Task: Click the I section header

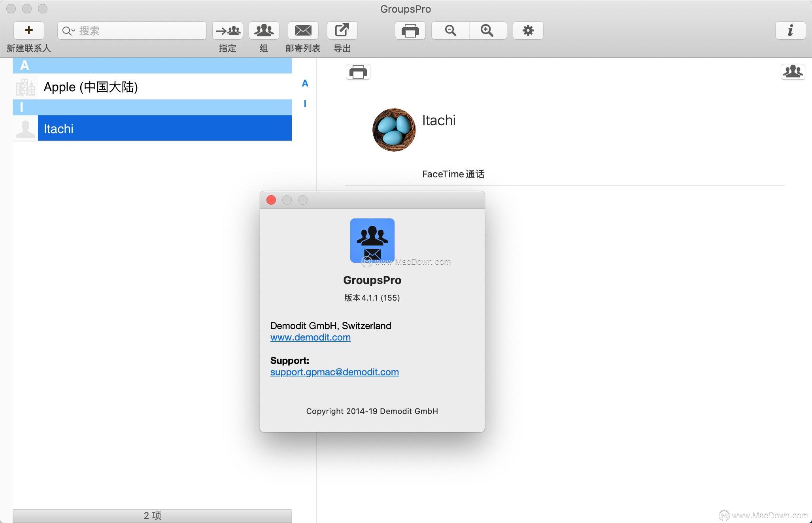Action: click(152, 107)
